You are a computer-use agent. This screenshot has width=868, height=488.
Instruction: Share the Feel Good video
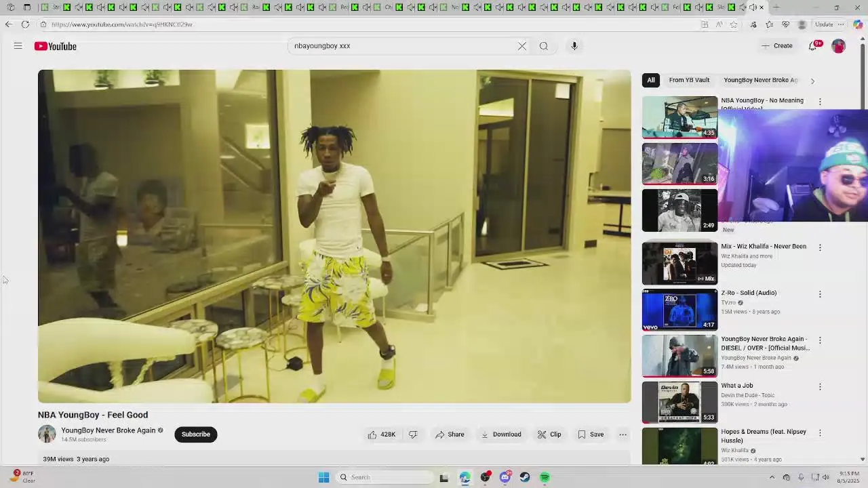coord(450,434)
